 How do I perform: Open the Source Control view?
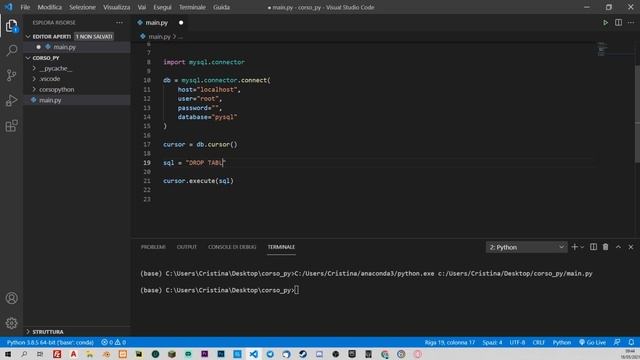(11, 76)
